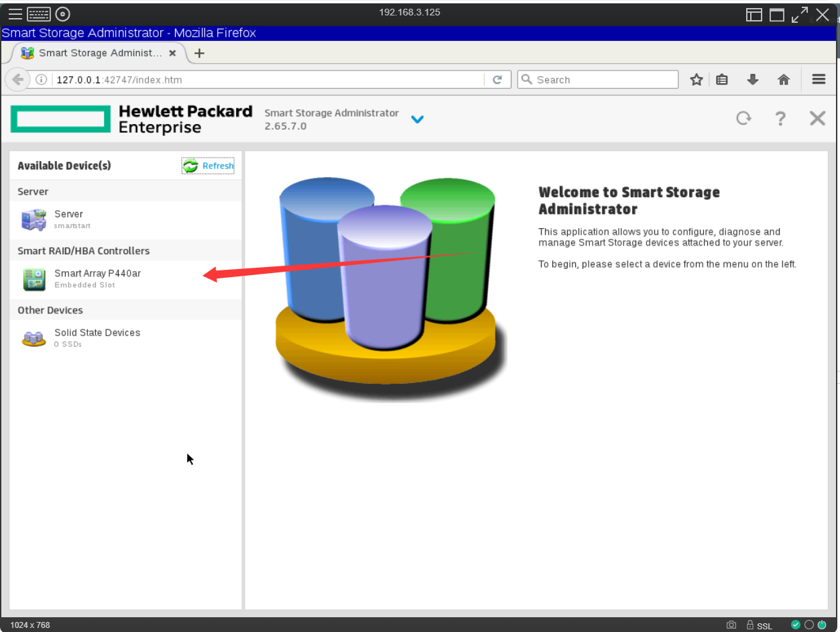Click the console layout panel icon
840x632 pixels.
754,15
